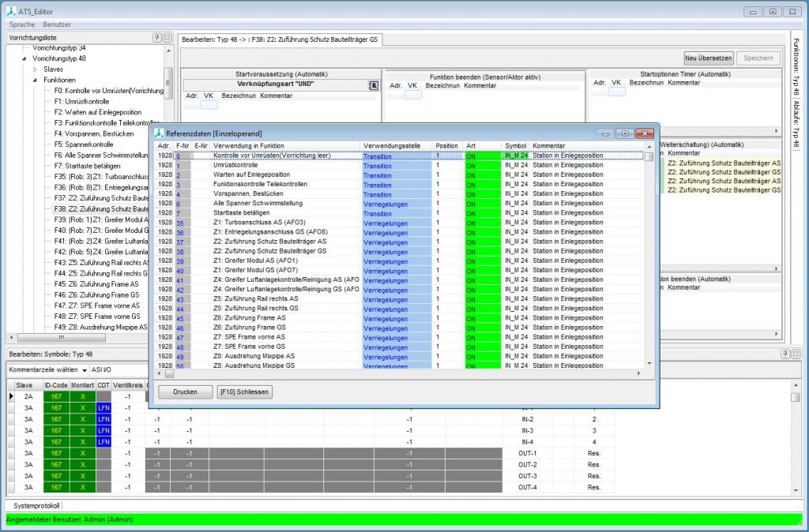Toggle the Montiert X checkbox for Slave 2A

(83, 396)
